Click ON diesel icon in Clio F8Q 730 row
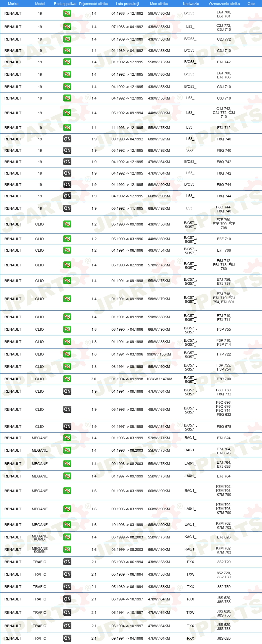Viewport: 262px width, 644px height. pyautogui.click(x=67, y=391)
